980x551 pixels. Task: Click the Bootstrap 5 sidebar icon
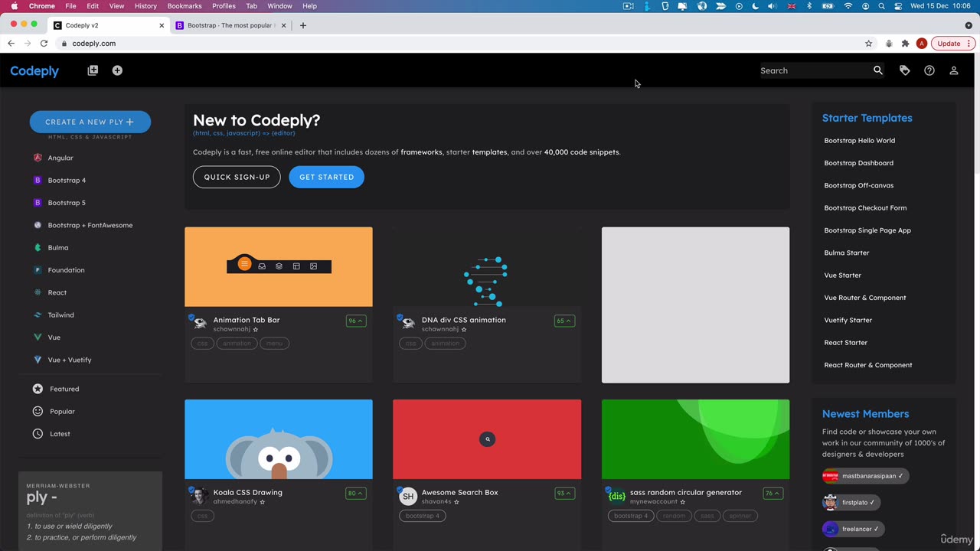click(38, 203)
